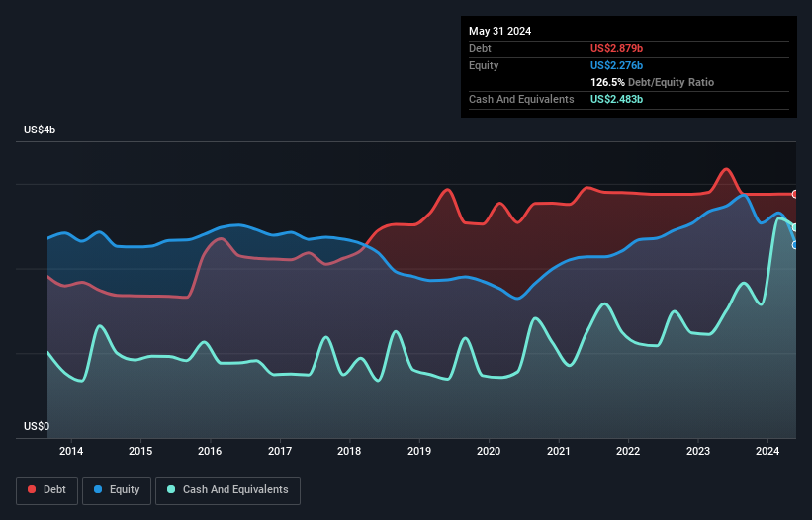The image size is (812, 520).
Task: Click the 2024 x-axis label
Action: pyautogui.click(x=767, y=451)
